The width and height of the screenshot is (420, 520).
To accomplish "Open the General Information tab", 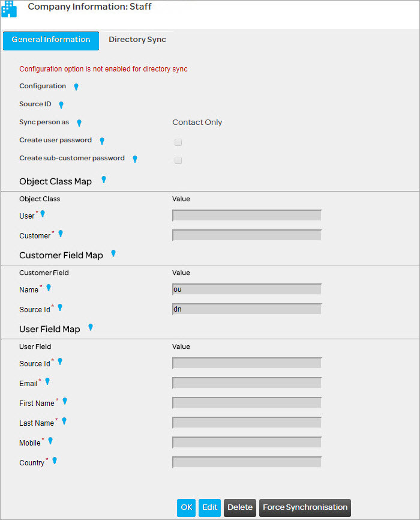I will pos(51,40).
